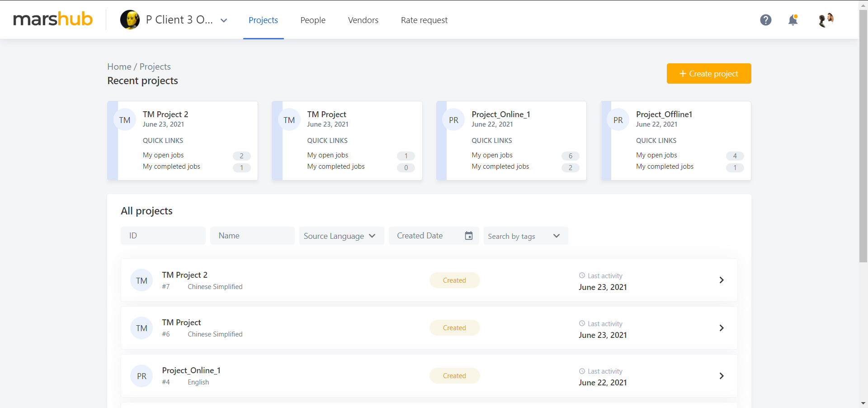This screenshot has width=868, height=408.
Task: Open My open jobs for TM Project 2 card
Action: (x=163, y=155)
